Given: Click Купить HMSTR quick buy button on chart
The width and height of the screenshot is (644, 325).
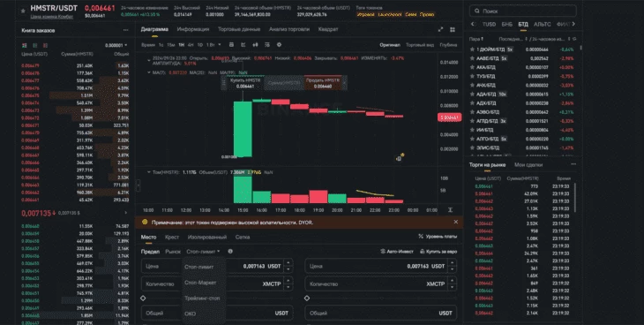Looking at the screenshot, I should tap(245, 83).
